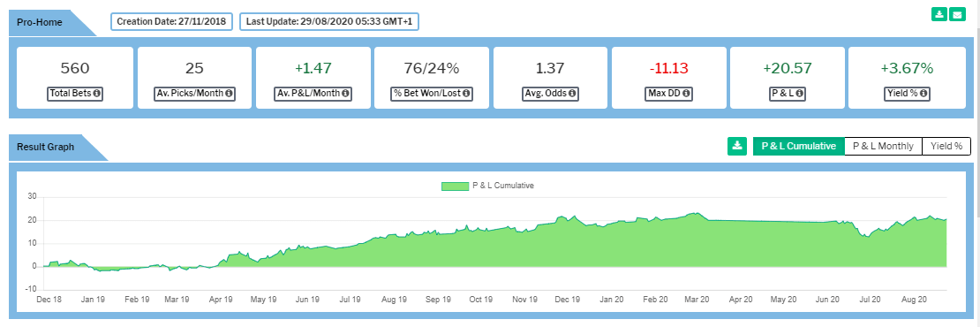Click the info icon beside Total Bets
The height and width of the screenshot is (327, 980).
coord(97,94)
